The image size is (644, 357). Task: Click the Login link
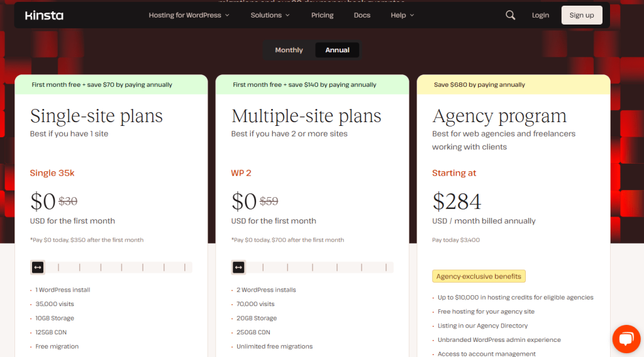pos(540,15)
